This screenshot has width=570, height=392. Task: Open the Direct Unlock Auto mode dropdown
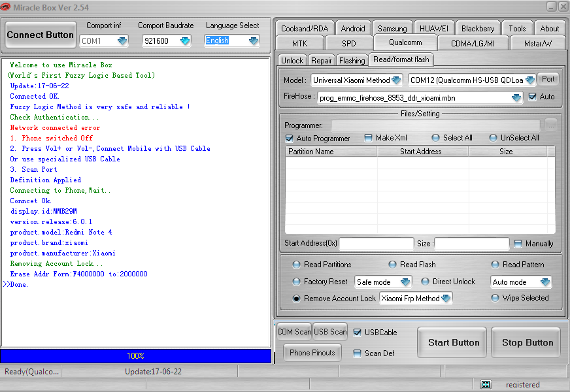pos(545,282)
